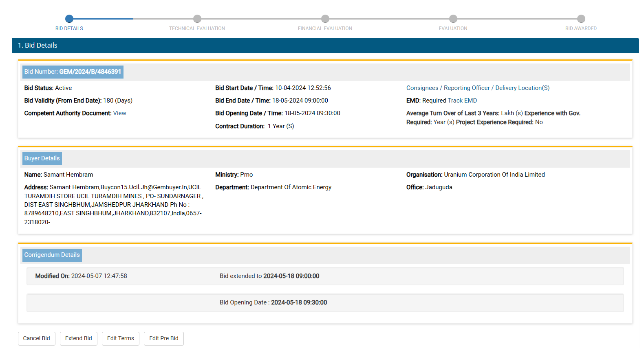Click the Track EMD link
644x348 pixels.
coord(462,101)
